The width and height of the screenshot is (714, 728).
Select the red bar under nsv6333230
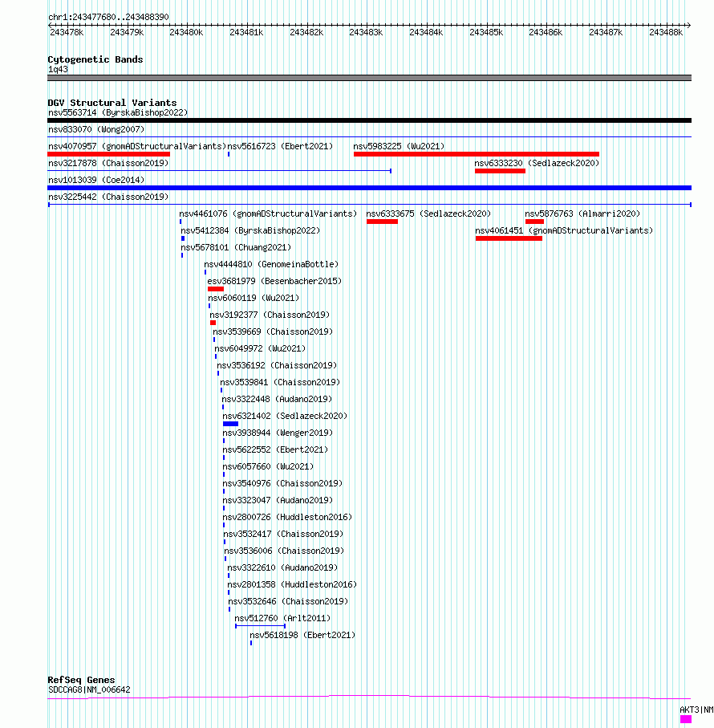coord(500,171)
